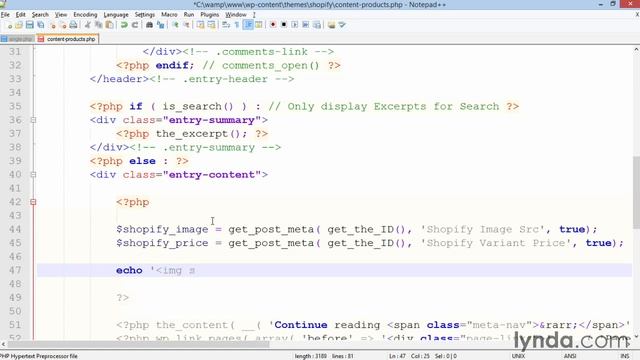The width and height of the screenshot is (640, 360).
Task: Click the Zoom In toolbar icon
Action: 175,25
